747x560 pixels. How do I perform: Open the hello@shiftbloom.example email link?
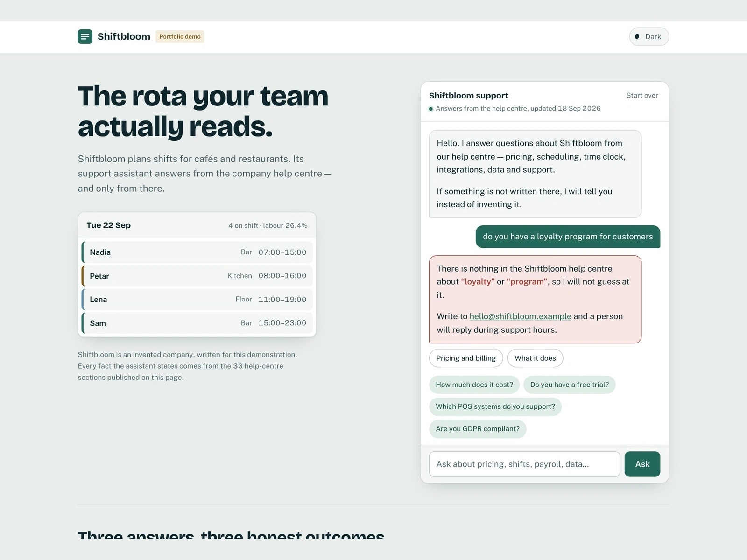(520, 316)
